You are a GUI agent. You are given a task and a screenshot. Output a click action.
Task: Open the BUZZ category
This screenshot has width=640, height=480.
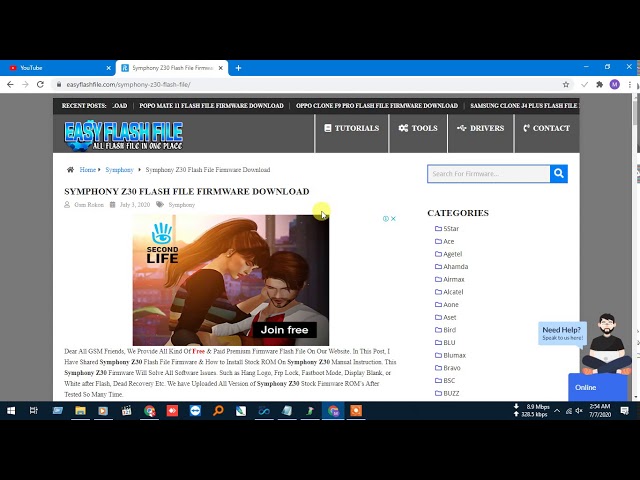click(451, 393)
